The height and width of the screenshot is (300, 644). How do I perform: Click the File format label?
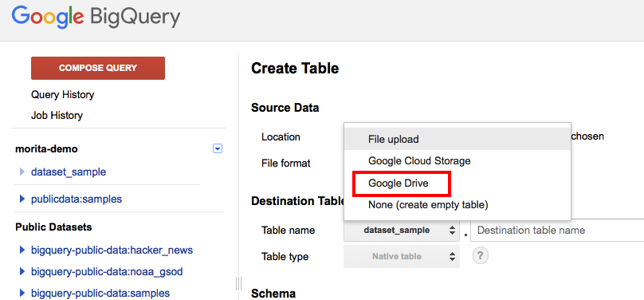[x=286, y=163]
